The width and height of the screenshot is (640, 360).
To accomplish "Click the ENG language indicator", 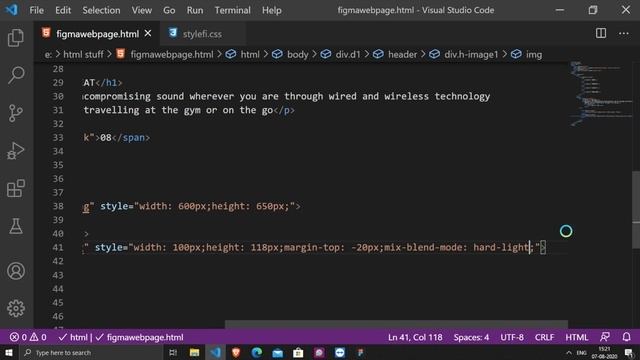I will 582,353.
